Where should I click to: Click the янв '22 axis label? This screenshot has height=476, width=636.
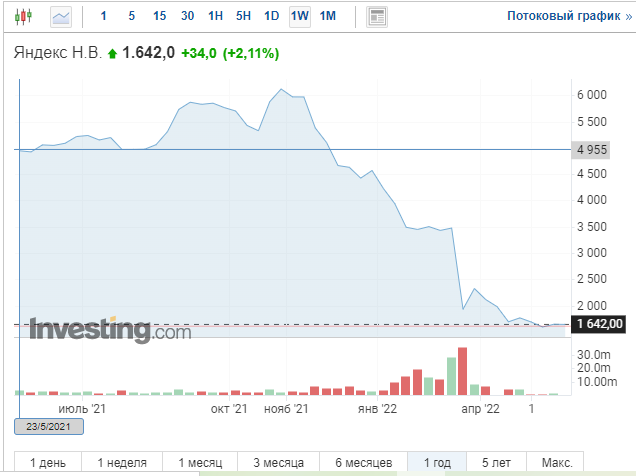(377, 408)
